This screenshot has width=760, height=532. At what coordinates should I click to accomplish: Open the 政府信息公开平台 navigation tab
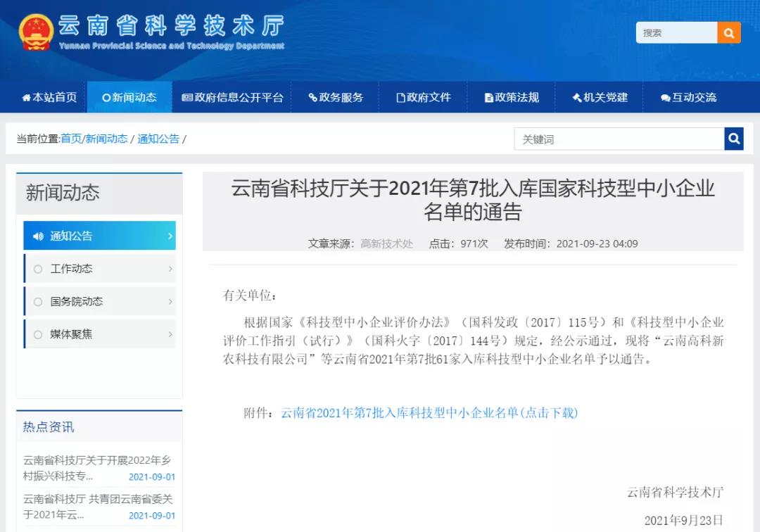[232, 97]
